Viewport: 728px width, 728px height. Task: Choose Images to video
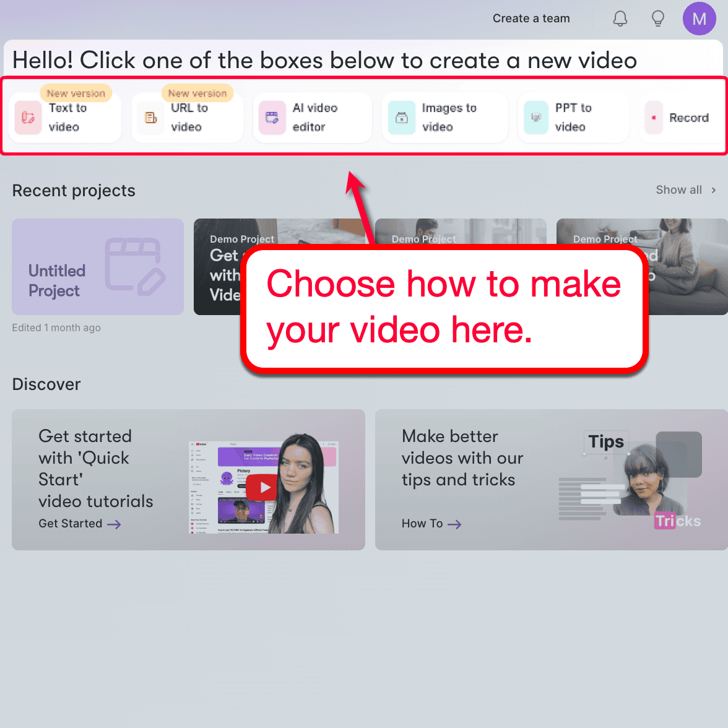[444, 118]
